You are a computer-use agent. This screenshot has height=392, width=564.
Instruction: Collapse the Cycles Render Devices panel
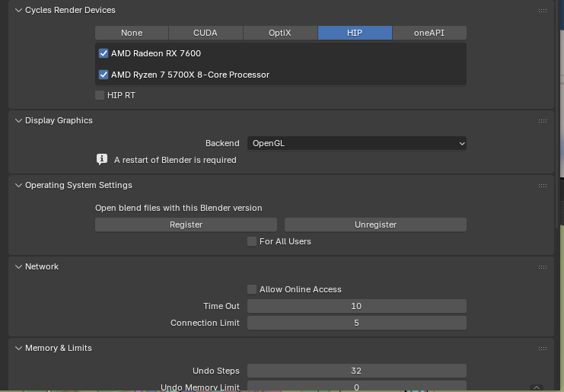pyautogui.click(x=18, y=11)
